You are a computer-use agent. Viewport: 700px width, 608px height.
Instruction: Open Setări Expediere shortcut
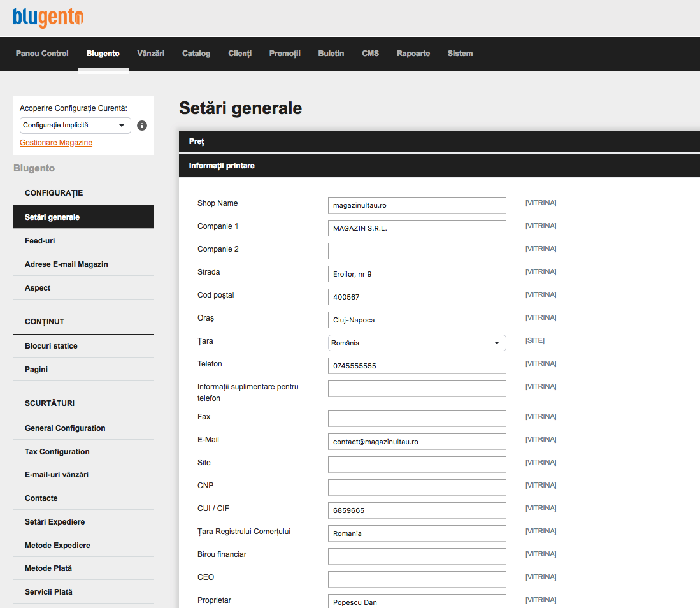tap(83, 522)
